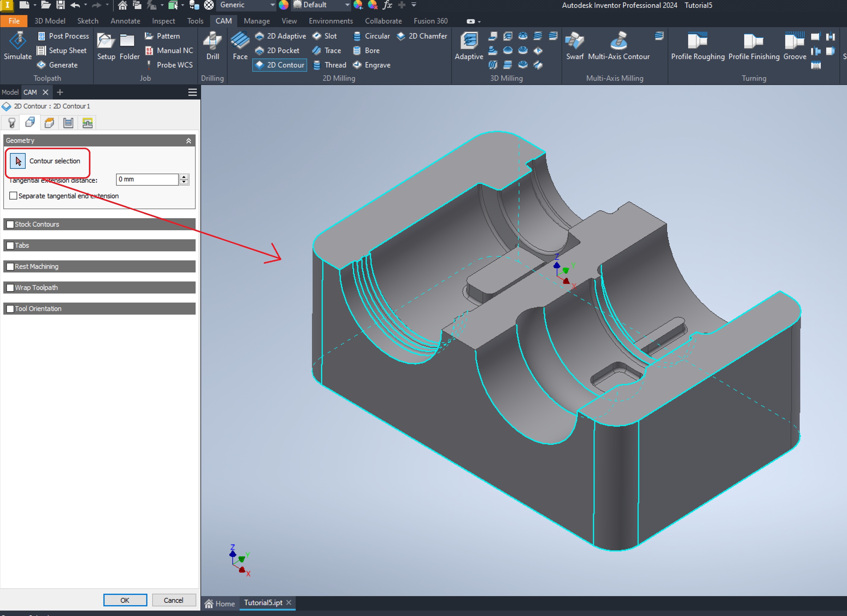
Task: Open the Default appearance dropdown
Action: (347, 5)
